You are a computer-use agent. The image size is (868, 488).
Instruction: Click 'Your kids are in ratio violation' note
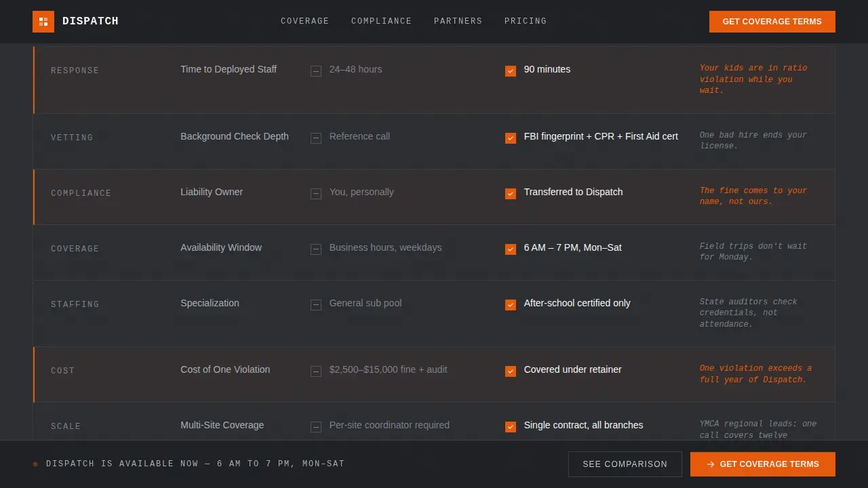(x=753, y=79)
